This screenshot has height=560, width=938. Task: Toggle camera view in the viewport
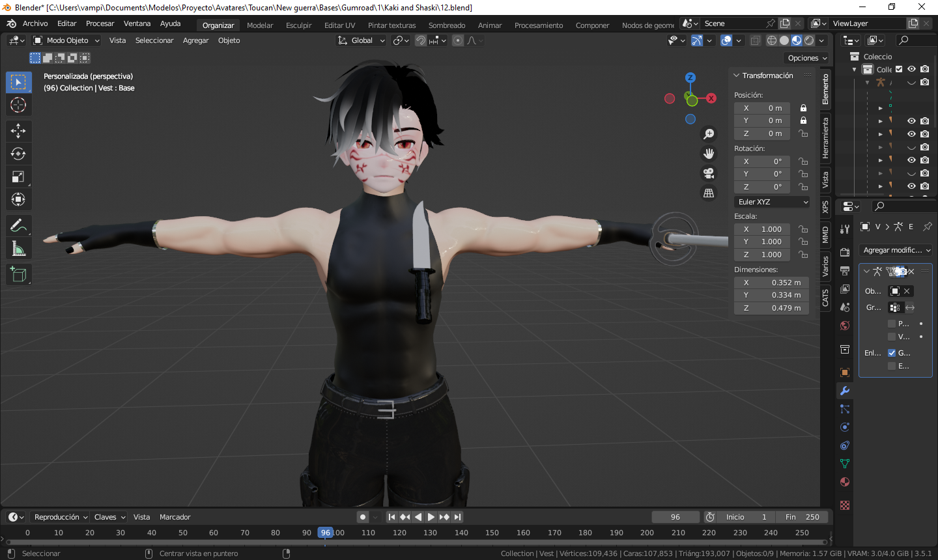click(709, 173)
